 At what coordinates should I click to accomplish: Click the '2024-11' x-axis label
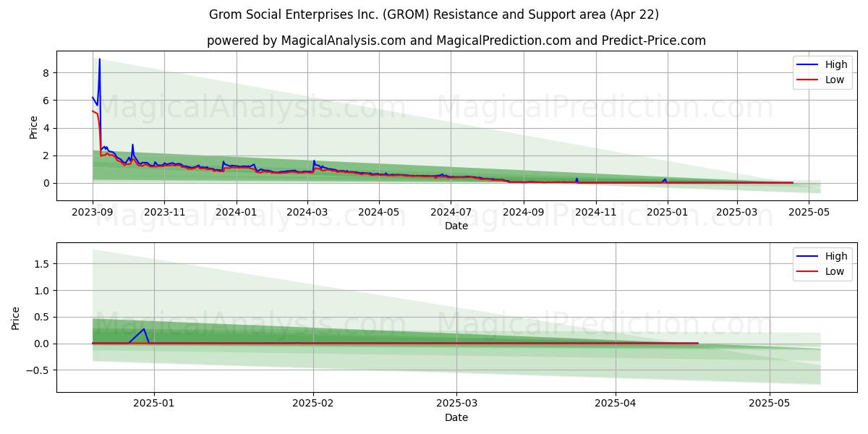[595, 212]
